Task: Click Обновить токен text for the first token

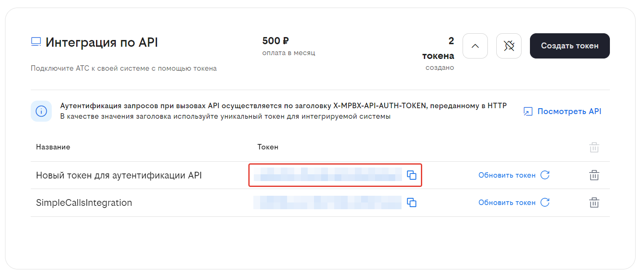Action: 507,175
